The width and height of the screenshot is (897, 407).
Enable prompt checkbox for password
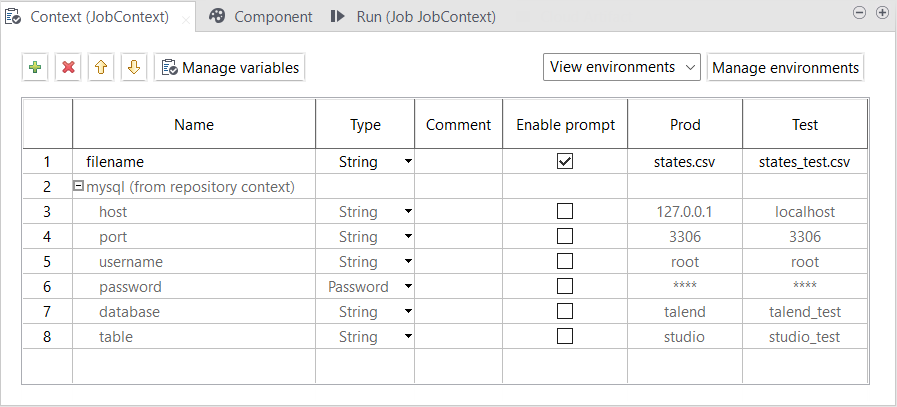[x=565, y=286]
